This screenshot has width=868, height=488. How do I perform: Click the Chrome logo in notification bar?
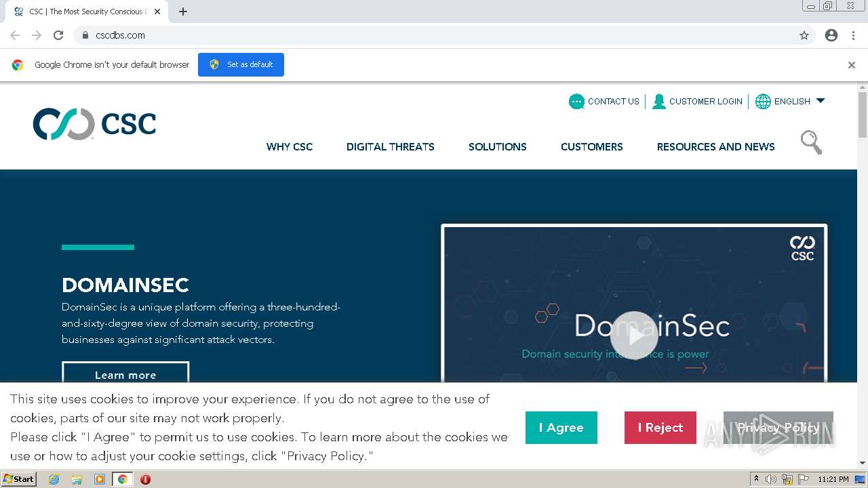click(18, 65)
